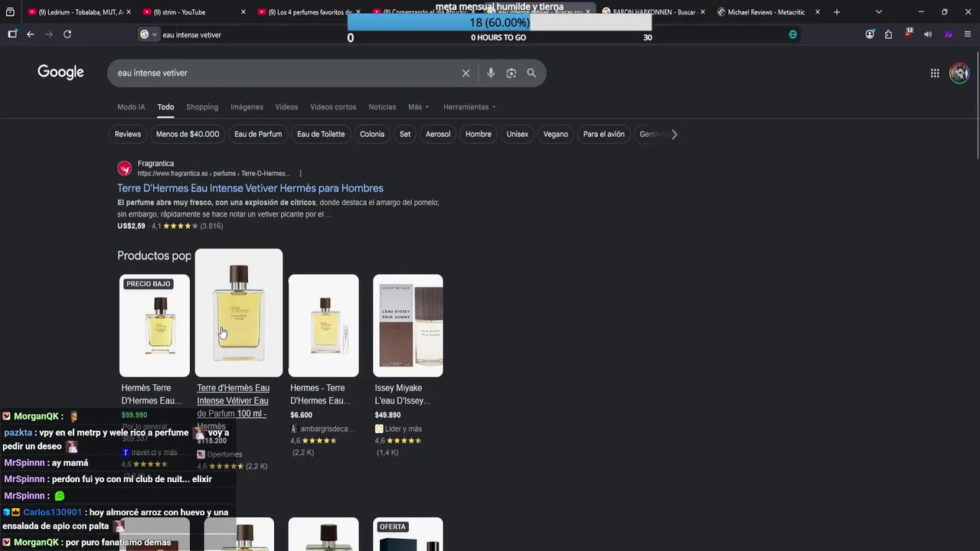Clear the Google search box text
Image resolution: width=980 pixels, height=551 pixels.
[465, 73]
